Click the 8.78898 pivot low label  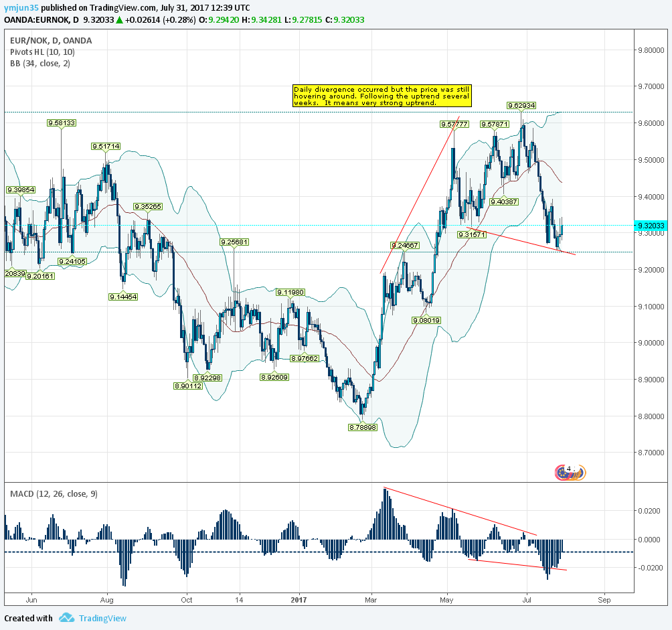pyautogui.click(x=363, y=427)
